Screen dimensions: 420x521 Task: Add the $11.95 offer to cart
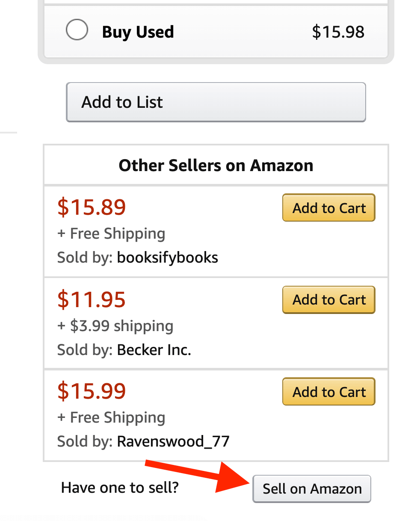click(328, 299)
